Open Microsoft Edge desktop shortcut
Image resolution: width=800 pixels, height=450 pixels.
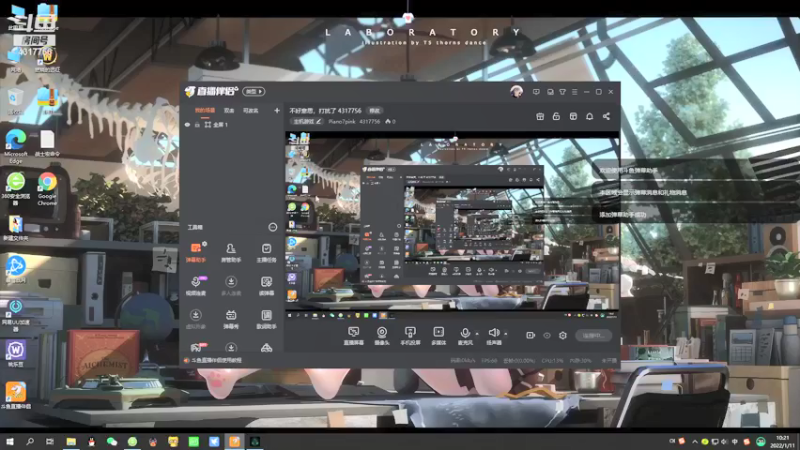click(16, 146)
